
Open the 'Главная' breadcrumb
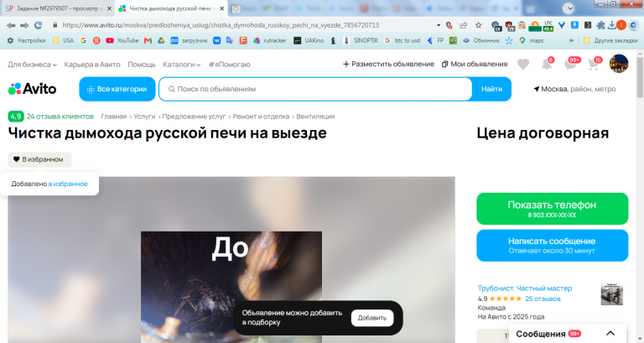[114, 117]
